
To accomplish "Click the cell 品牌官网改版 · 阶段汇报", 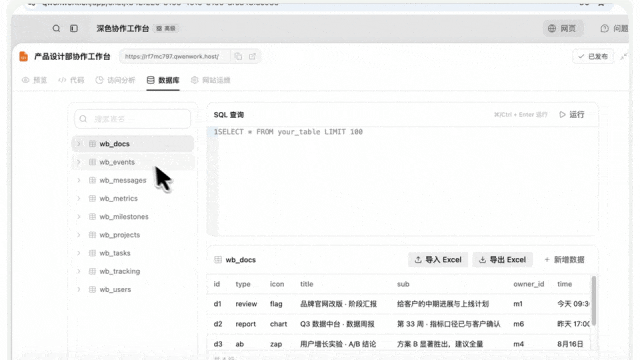I will coord(338,304).
